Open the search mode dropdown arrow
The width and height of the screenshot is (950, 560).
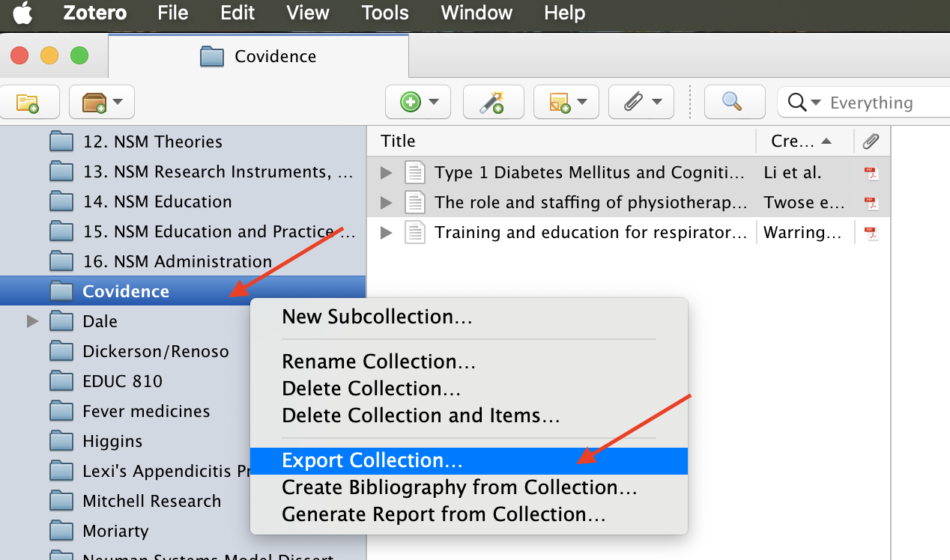805,103
